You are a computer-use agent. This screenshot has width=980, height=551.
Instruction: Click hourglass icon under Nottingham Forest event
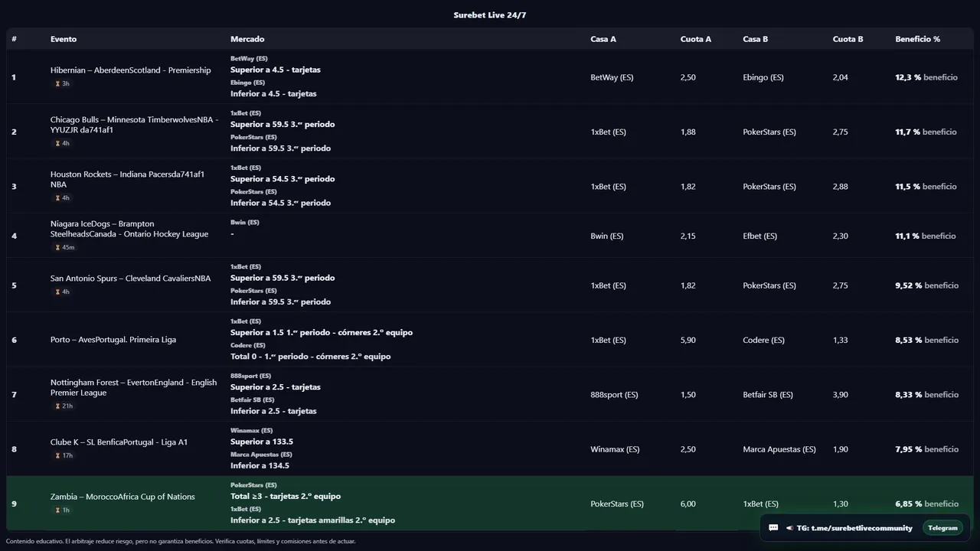coord(57,406)
